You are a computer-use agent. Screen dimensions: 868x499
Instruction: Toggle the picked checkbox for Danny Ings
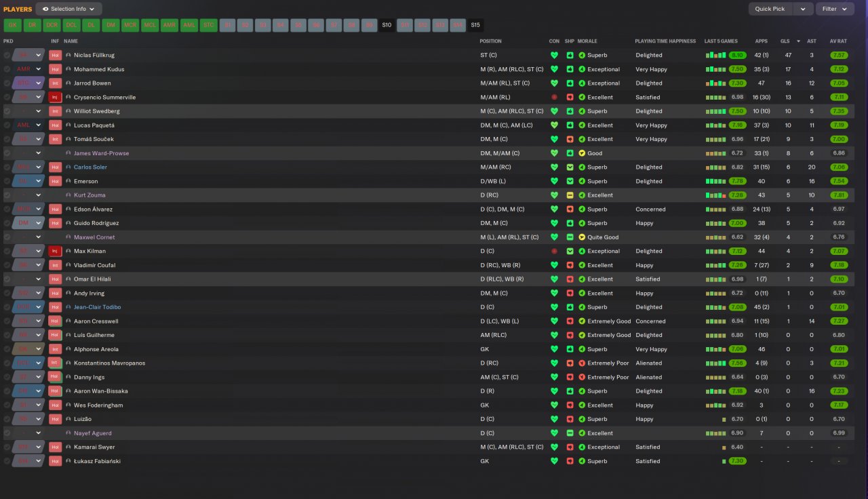7,377
